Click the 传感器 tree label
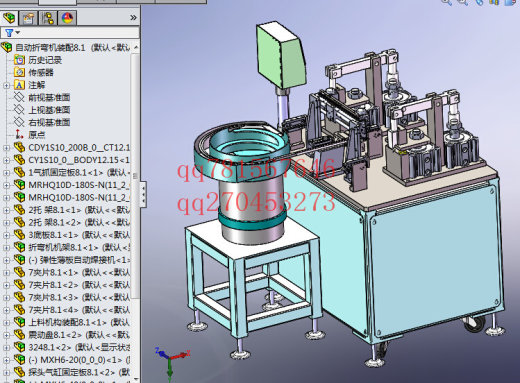The width and height of the screenshot is (520, 383). click(41, 73)
